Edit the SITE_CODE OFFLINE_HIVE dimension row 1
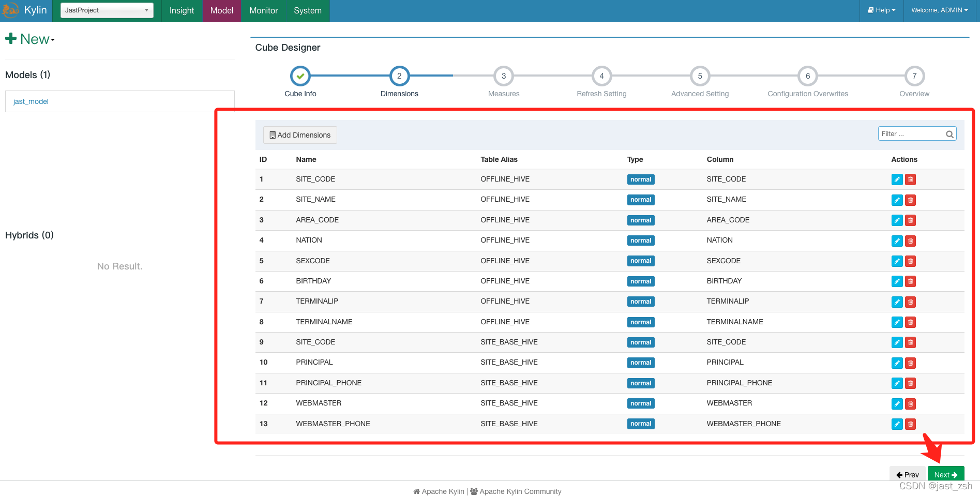980x496 pixels. coord(897,179)
